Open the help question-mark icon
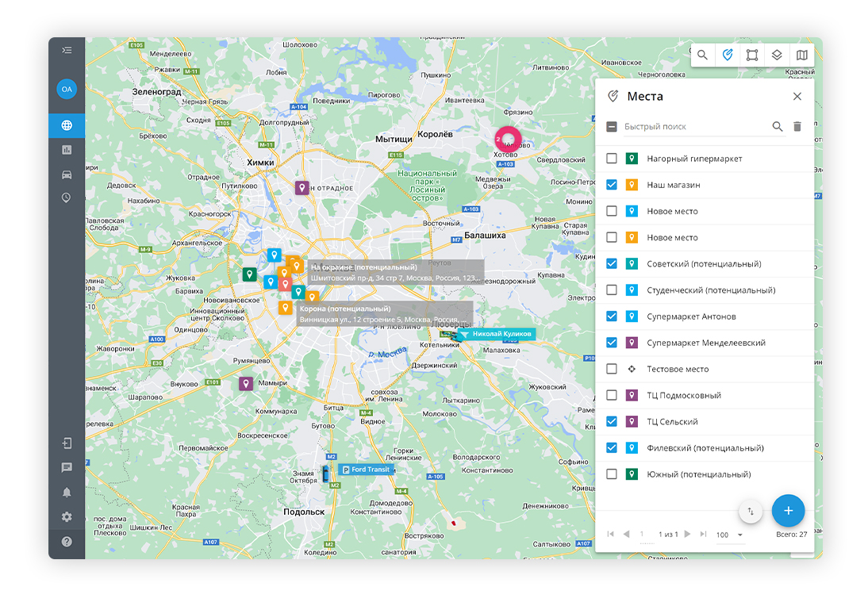Screen dimensions: 868x606 (x=67, y=542)
